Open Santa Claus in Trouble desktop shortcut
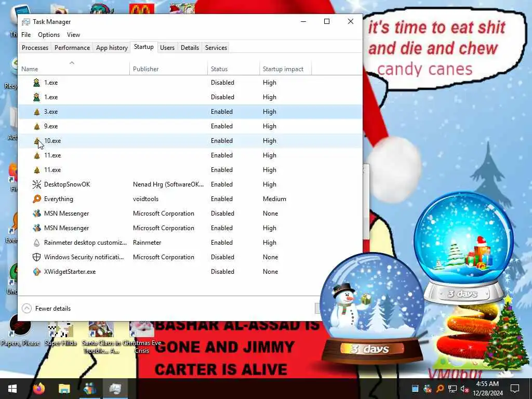532x399 pixels. pyautogui.click(x=101, y=337)
